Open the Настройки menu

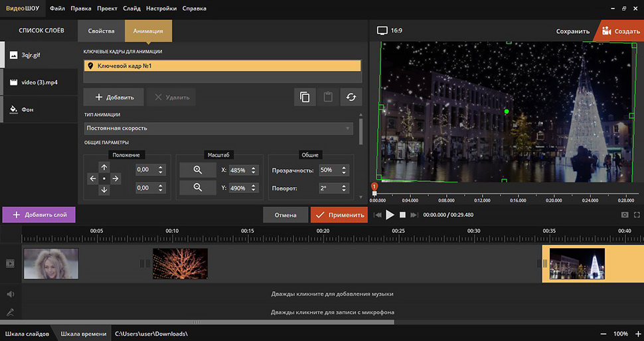pyautogui.click(x=161, y=8)
